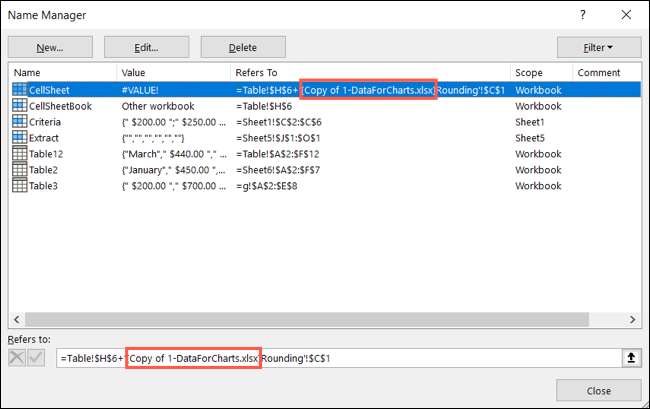This screenshot has height=409, width=650.
Task: Select the Criteria name
Action: 45,122
